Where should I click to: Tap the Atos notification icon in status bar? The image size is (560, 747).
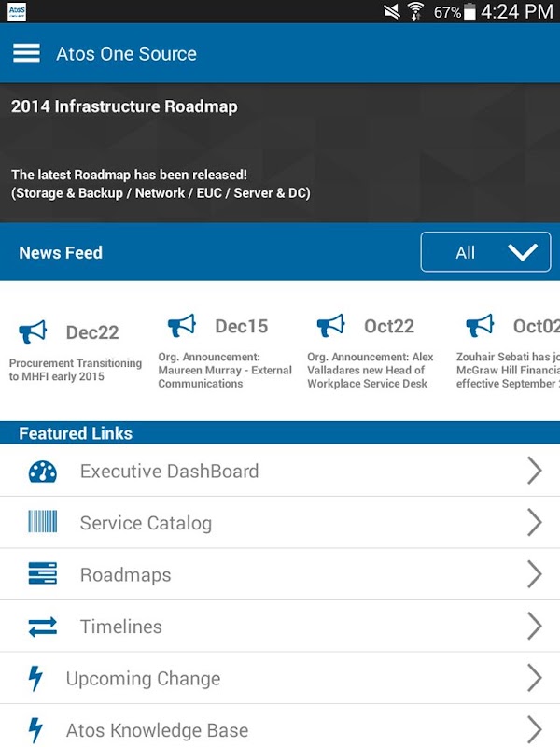tap(17, 11)
